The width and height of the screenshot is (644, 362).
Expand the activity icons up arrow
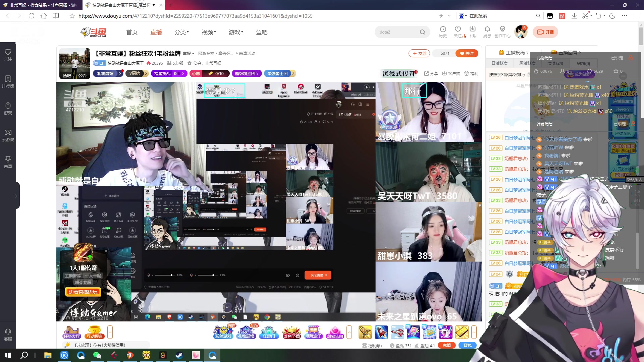click(349, 332)
